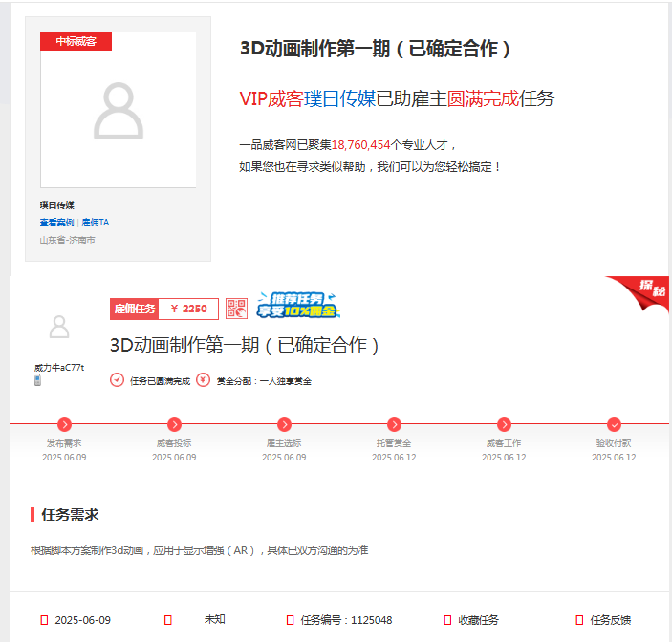Viewport: 672px width, 642px height.
Task: Click the 山东省-济南市 location text
Action: (67, 240)
